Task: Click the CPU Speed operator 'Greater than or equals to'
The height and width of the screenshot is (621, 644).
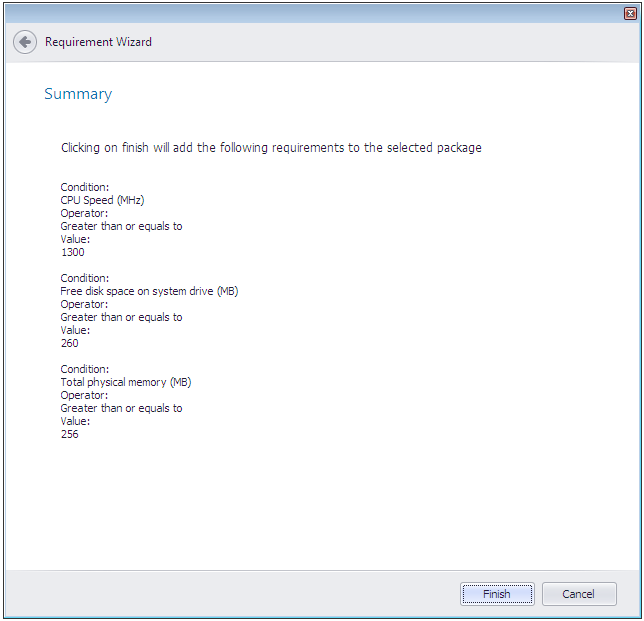Action: click(121, 226)
